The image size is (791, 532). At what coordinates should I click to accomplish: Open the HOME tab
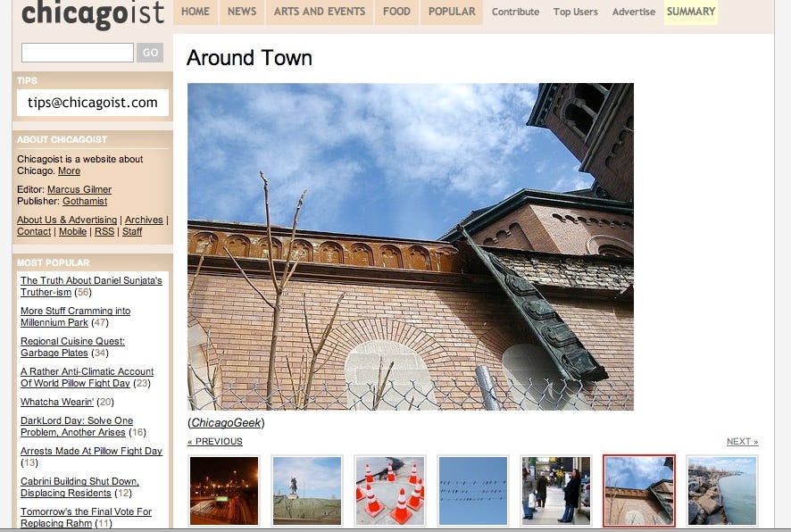(x=196, y=12)
